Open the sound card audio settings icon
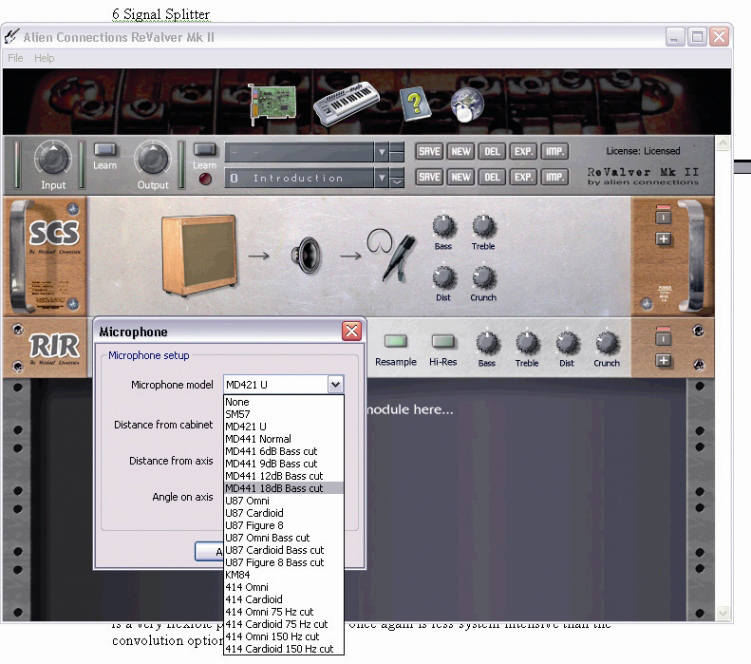Viewport: 751px width, 664px height. tap(273, 104)
